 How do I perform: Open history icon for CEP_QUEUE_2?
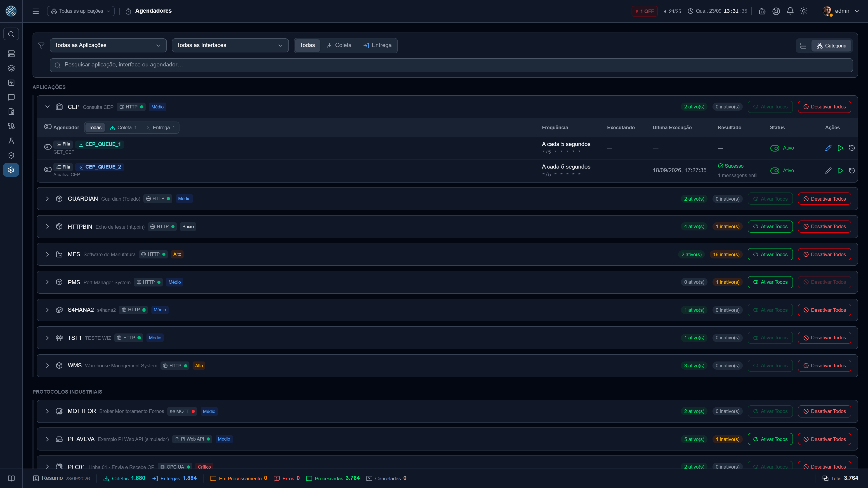[852, 170]
